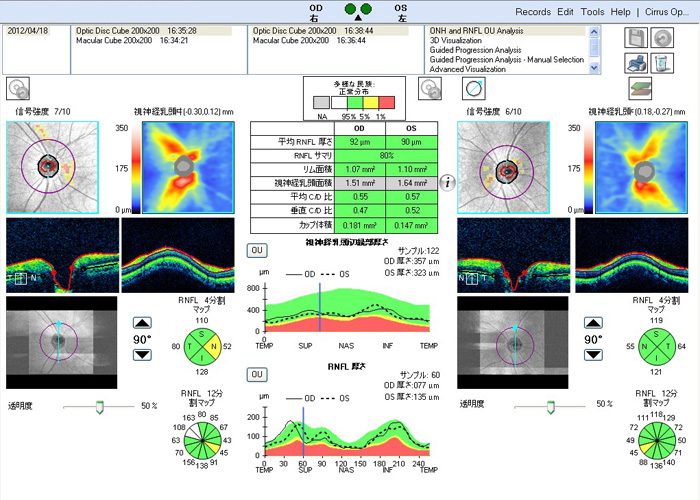This screenshot has width=700, height=500.
Task: Click the OD RNFL thickness color scale bar
Action: coord(136,168)
